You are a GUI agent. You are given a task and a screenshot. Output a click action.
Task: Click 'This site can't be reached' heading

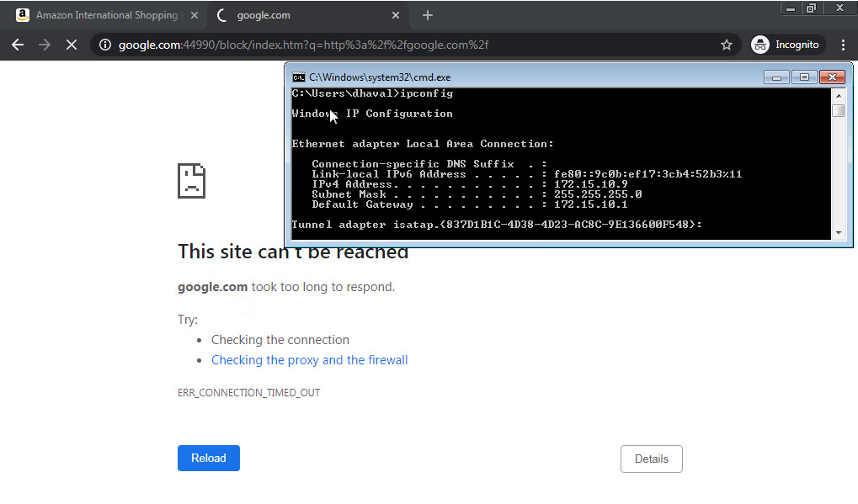(x=293, y=252)
